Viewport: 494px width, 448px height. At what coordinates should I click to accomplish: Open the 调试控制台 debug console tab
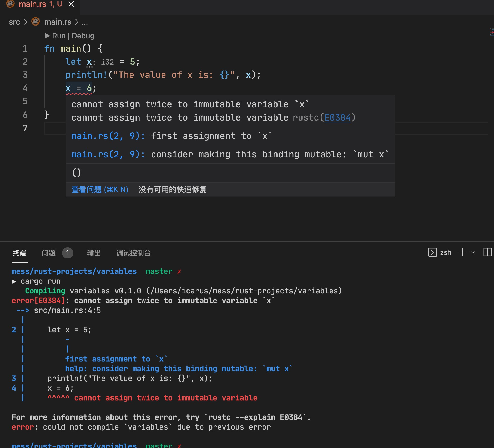click(x=133, y=253)
